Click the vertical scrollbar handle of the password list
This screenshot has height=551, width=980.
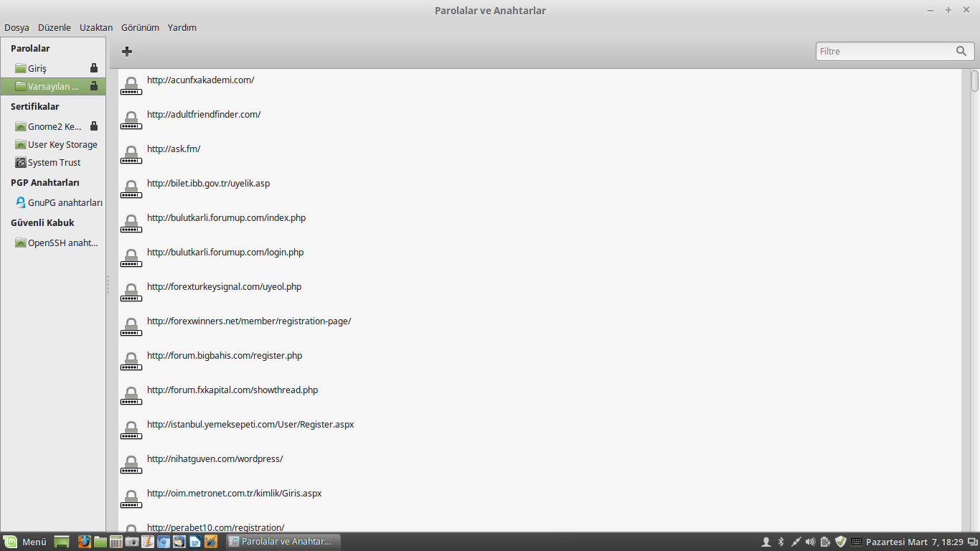point(975,80)
